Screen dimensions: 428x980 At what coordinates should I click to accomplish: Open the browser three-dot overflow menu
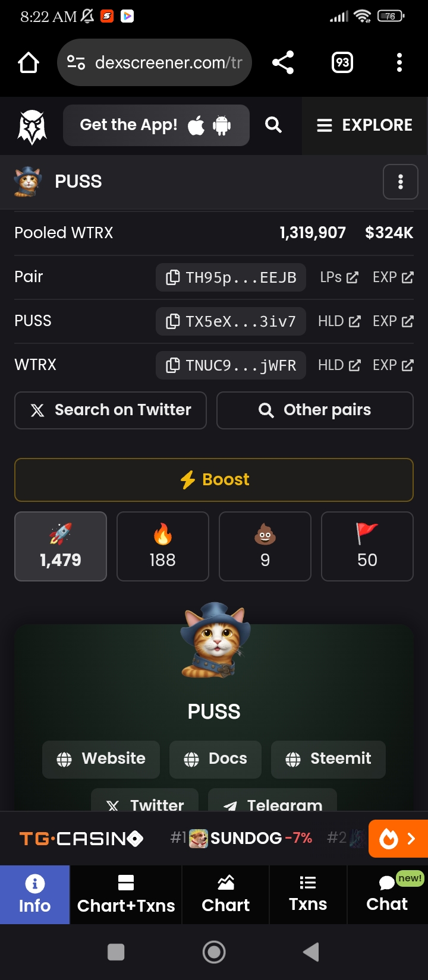click(399, 62)
